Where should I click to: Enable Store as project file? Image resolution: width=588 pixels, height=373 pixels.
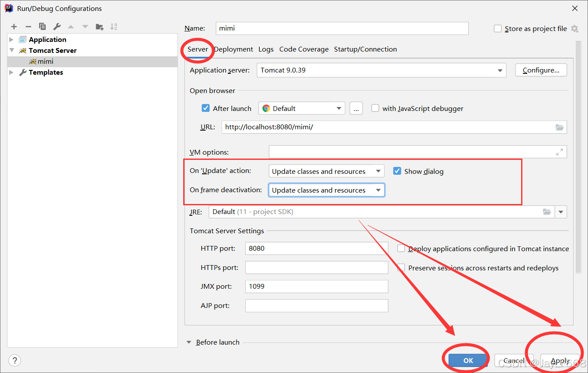(498, 29)
